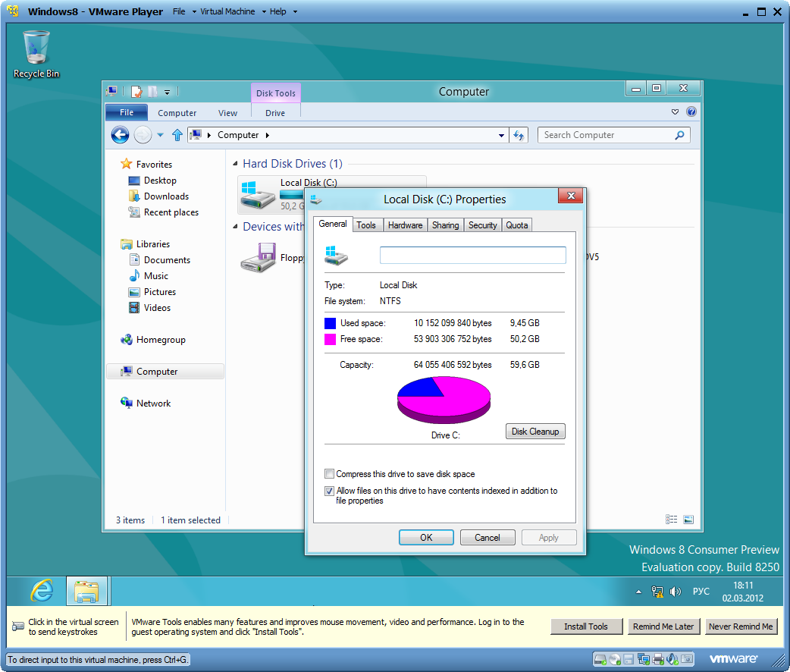Click the Back arrow in Explorer
Image resolution: width=790 pixels, height=672 pixels.
pos(120,135)
